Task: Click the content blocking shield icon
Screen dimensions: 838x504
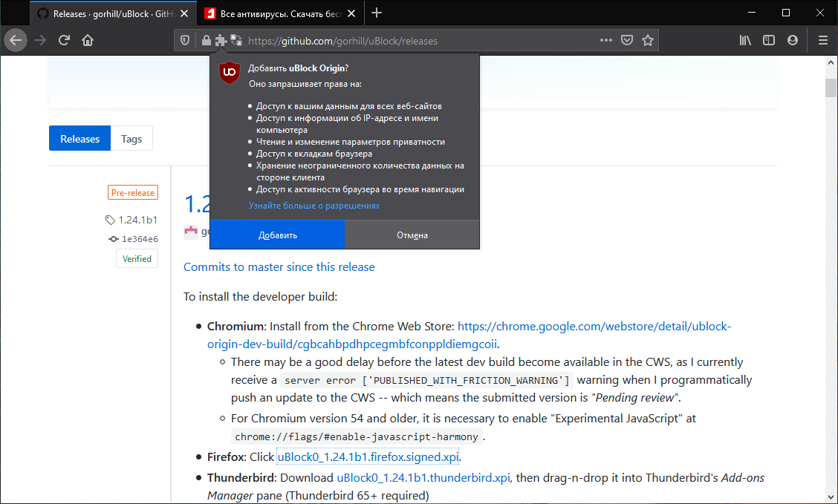Action: 184,41
